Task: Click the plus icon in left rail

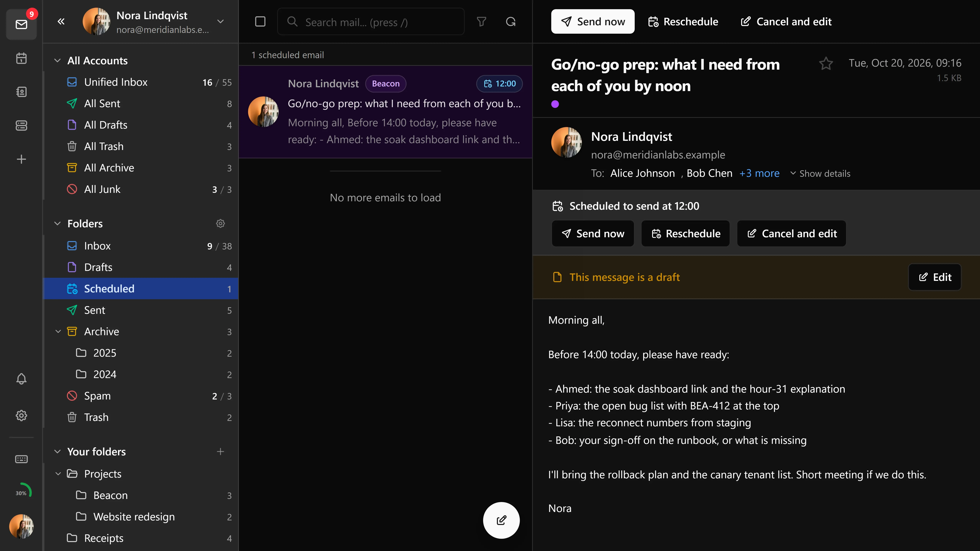Action: tap(21, 159)
